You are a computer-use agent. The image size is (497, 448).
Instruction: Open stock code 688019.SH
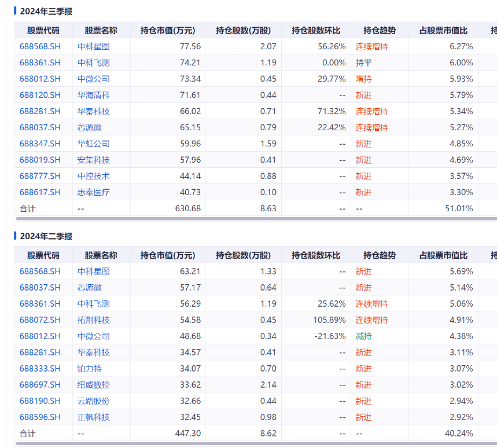coord(40,160)
